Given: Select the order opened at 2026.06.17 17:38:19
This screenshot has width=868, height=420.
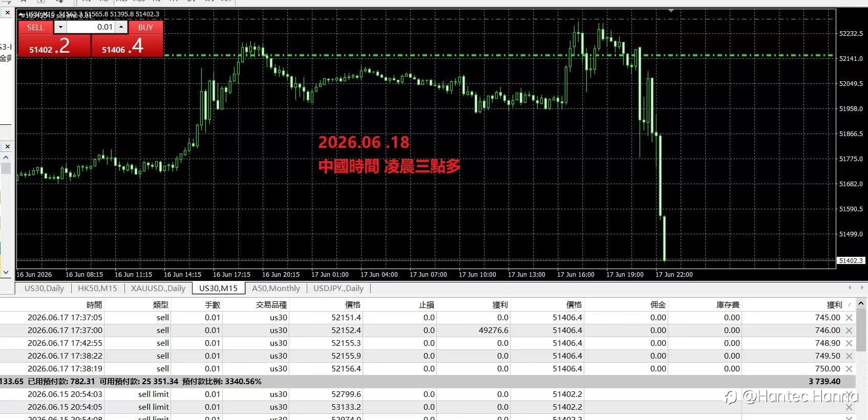Looking at the screenshot, I should [428, 369].
